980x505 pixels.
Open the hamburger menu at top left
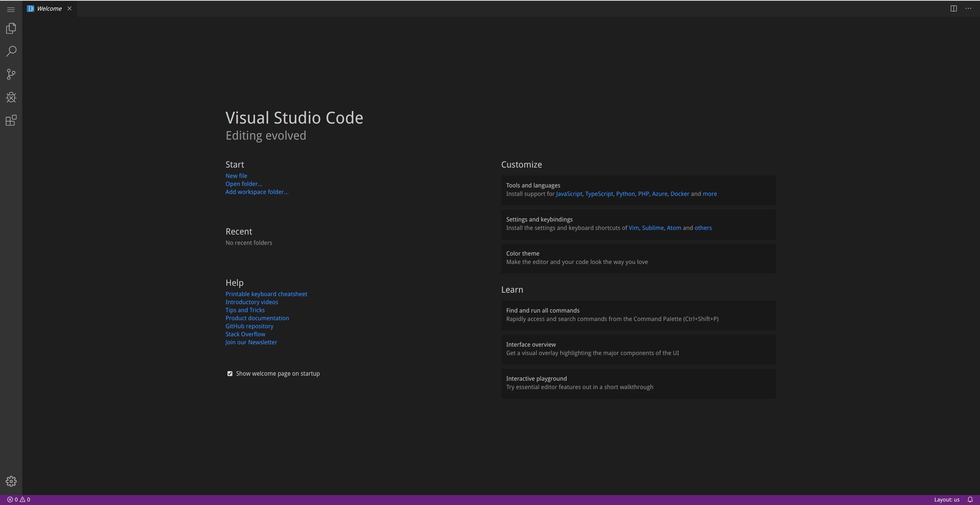pyautogui.click(x=11, y=9)
